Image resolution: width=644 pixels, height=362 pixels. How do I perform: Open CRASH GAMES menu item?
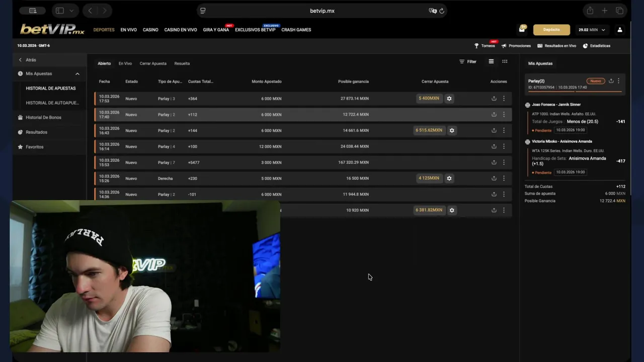coord(296,30)
